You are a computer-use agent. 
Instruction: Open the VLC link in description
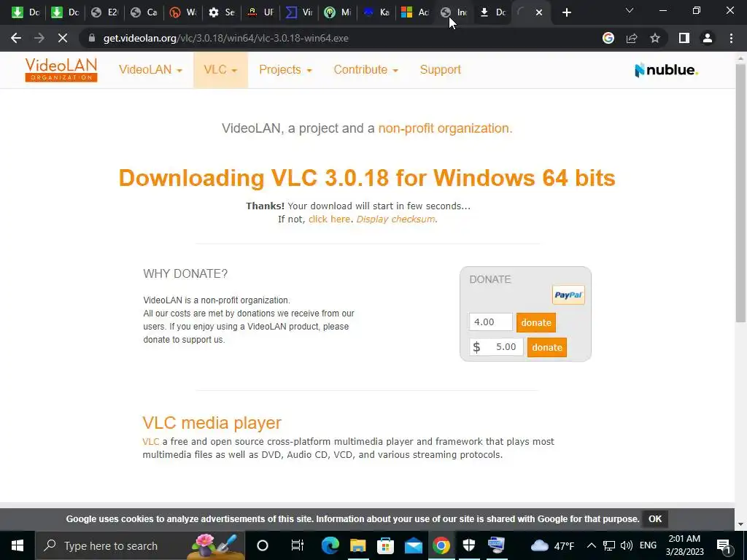pyautogui.click(x=150, y=441)
